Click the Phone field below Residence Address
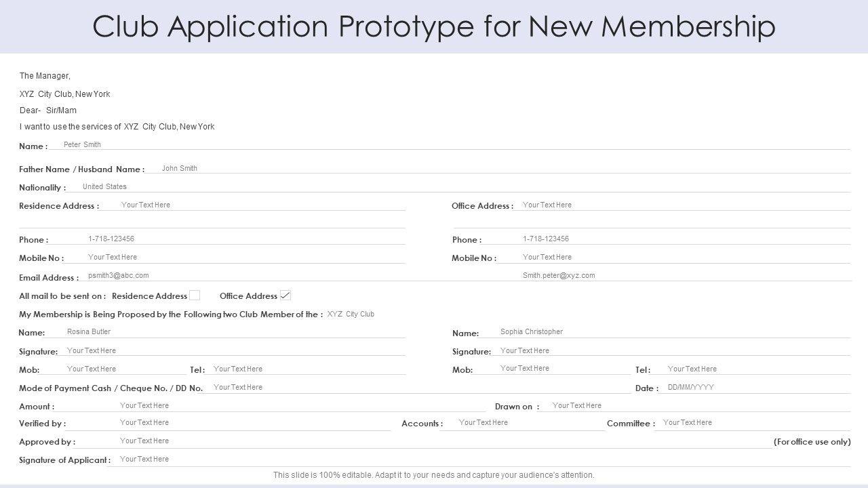 (228, 239)
